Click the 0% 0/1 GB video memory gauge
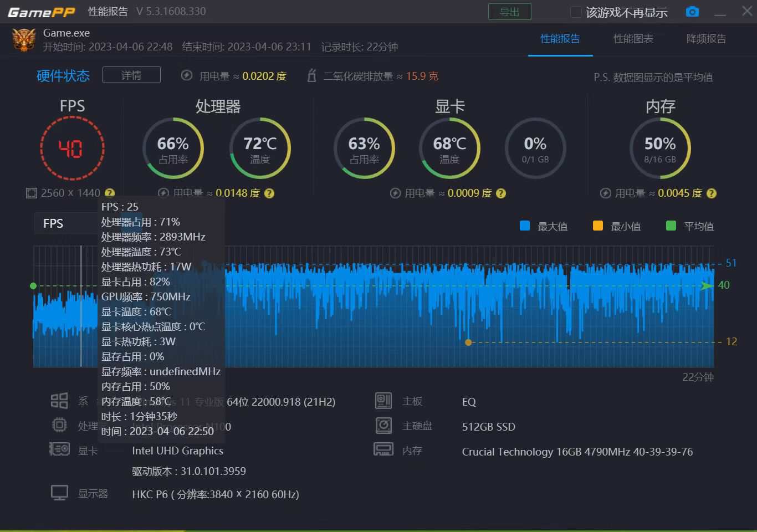 (x=535, y=148)
